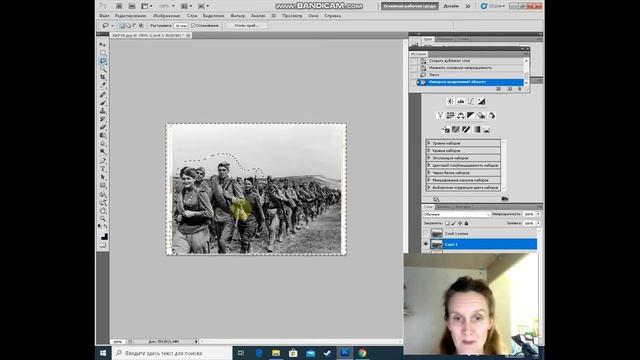The height and width of the screenshot is (360, 640).
Task: Open the Изображение menu
Action: click(x=167, y=16)
